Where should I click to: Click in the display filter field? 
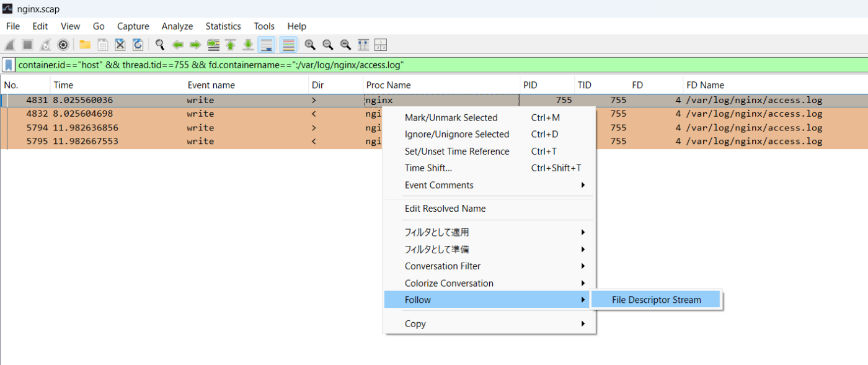click(440, 65)
